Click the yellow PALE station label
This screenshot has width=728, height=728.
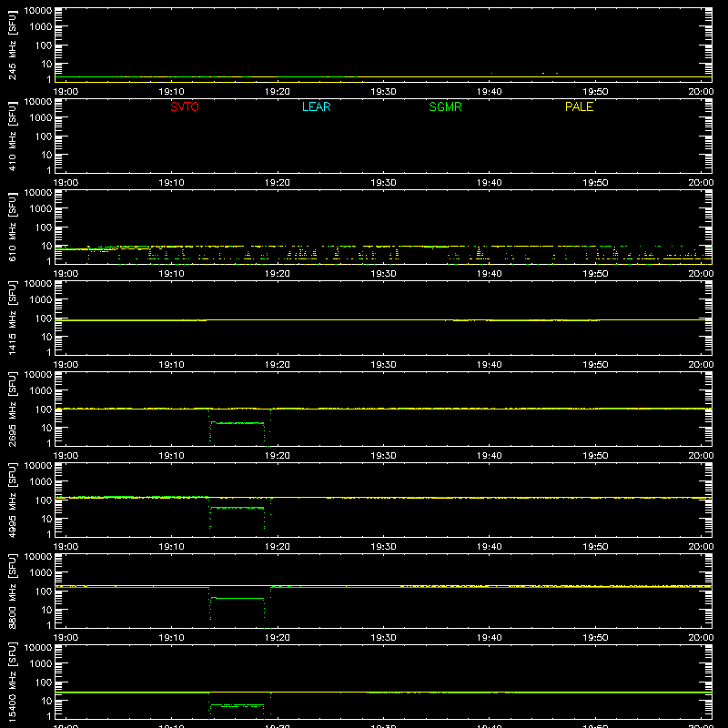click(x=579, y=106)
